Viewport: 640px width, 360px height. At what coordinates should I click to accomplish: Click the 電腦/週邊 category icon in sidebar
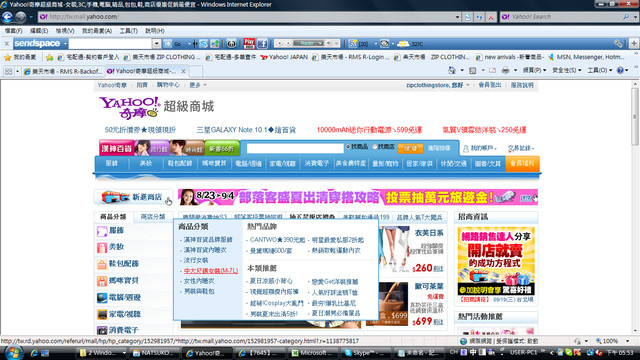point(102,298)
